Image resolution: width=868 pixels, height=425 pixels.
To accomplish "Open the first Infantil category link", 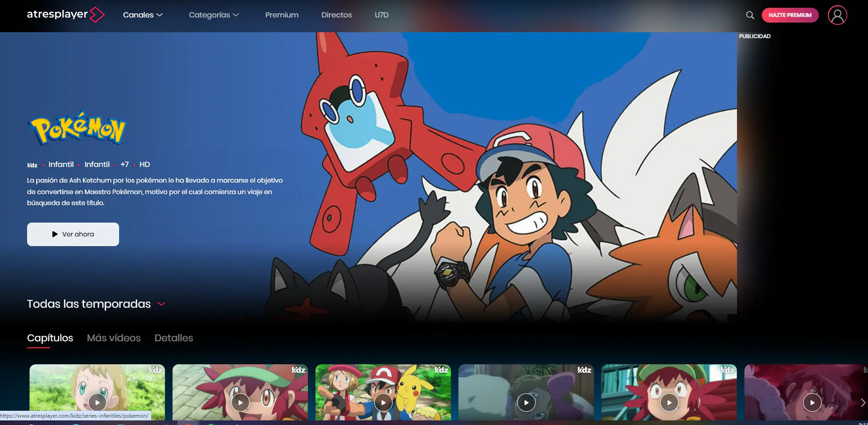I will [61, 164].
